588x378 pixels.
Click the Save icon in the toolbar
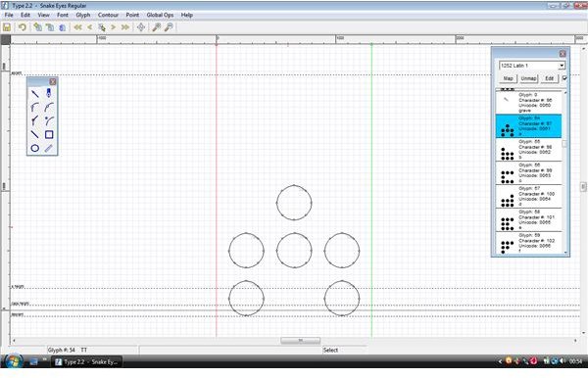tap(7, 27)
